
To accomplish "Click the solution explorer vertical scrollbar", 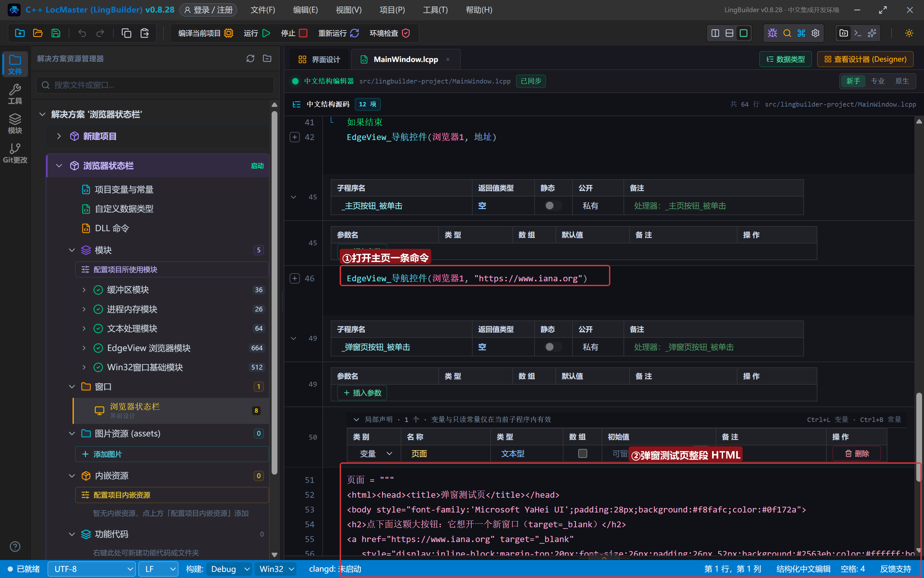I will (275, 293).
